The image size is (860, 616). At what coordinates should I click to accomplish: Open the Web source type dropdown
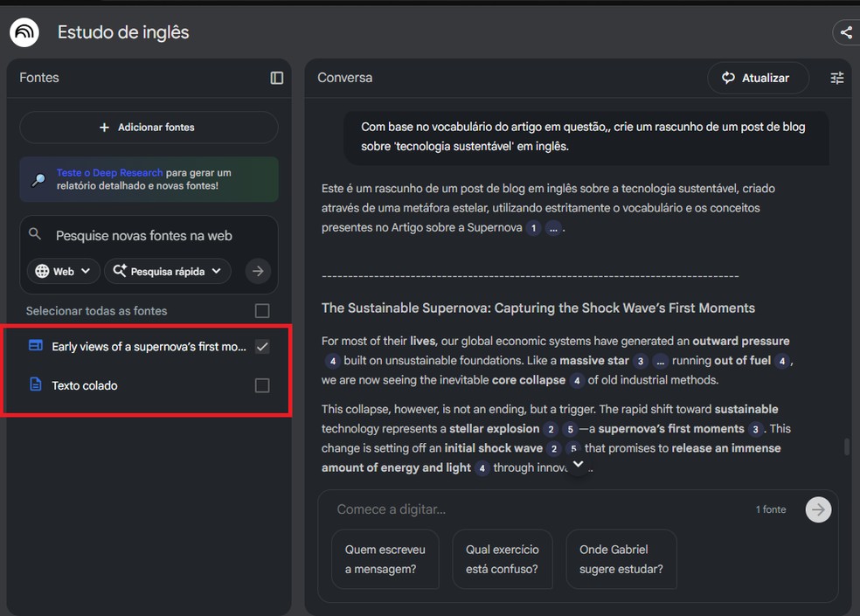coord(63,271)
